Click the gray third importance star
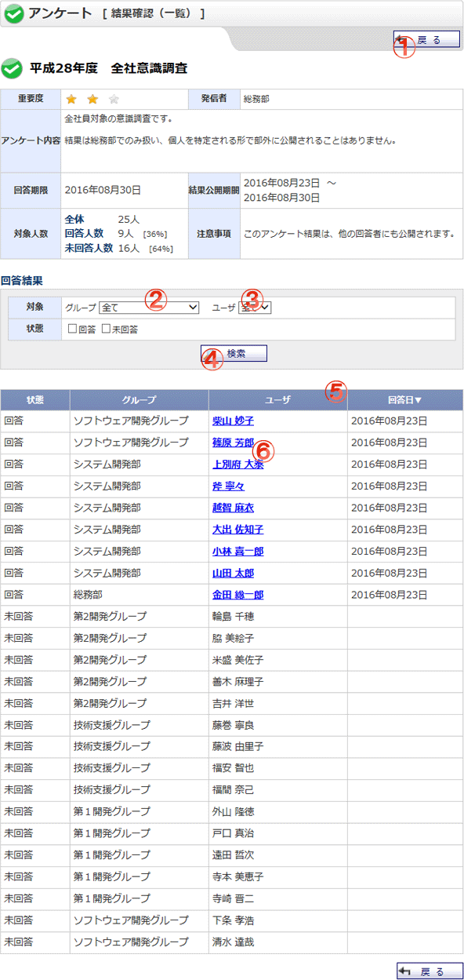 114,99
